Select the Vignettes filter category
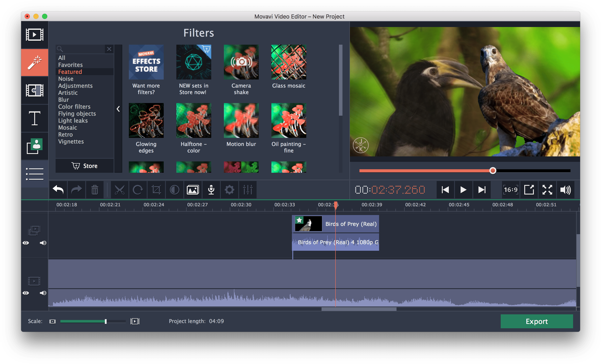The width and height of the screenshot is (601, 364). [x=71, y=142]
